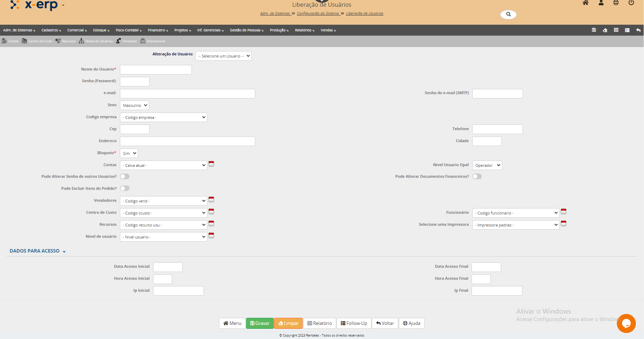
Task: Click the Nome do Usuário input field
Action: coord(156,70)
